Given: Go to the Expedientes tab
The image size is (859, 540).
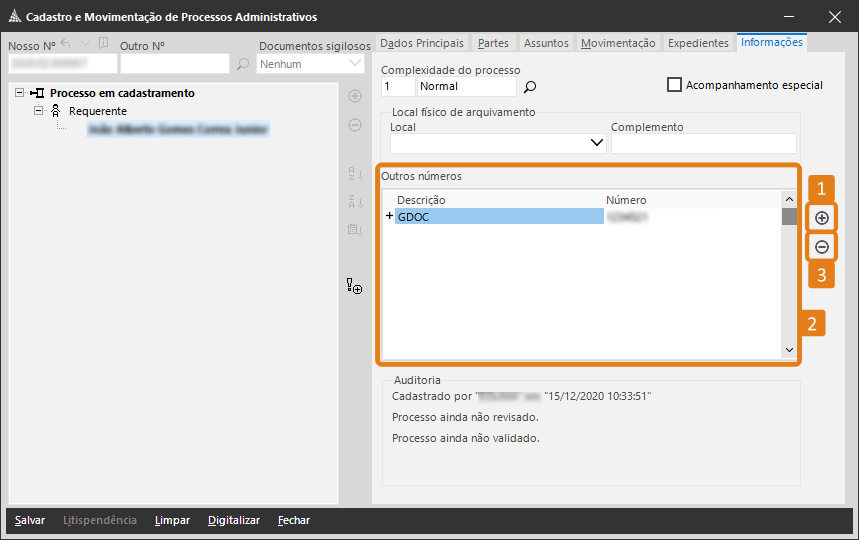Looking at the screenshot, I should (x=697, y=43).
